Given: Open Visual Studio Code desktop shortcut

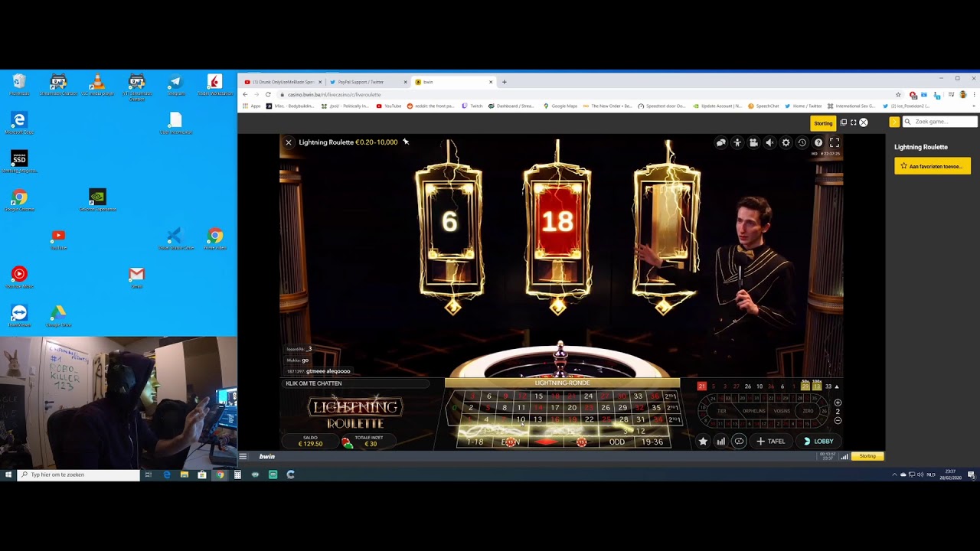Looking at the screenshot, I should pyautogui.click(x=175, y=239).
